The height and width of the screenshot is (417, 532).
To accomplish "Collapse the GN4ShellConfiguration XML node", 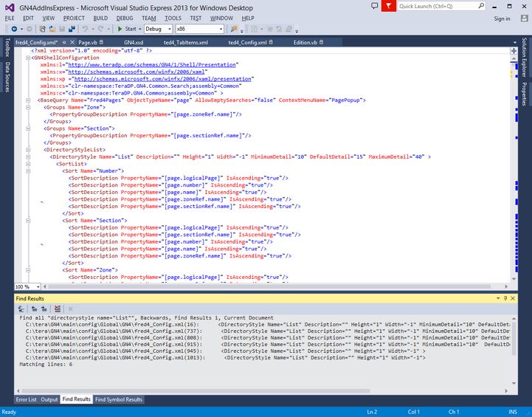I will (x=28, y=58).
